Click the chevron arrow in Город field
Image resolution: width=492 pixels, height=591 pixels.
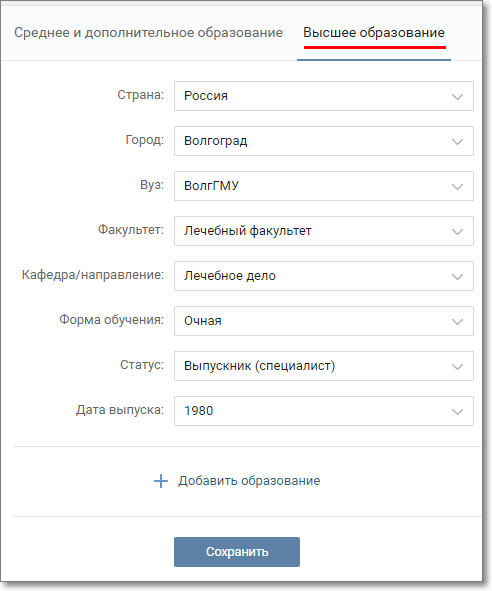(x=457, y=142)
